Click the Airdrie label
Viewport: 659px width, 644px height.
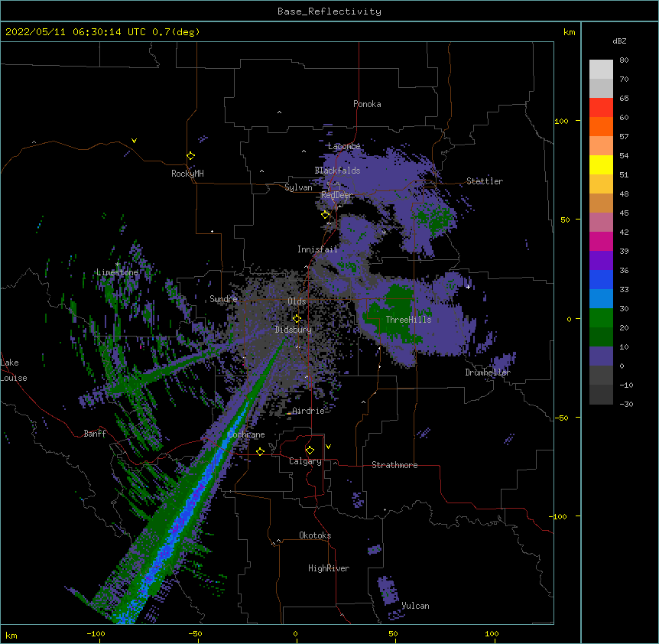pyautogui.click(x=308, y=411)
